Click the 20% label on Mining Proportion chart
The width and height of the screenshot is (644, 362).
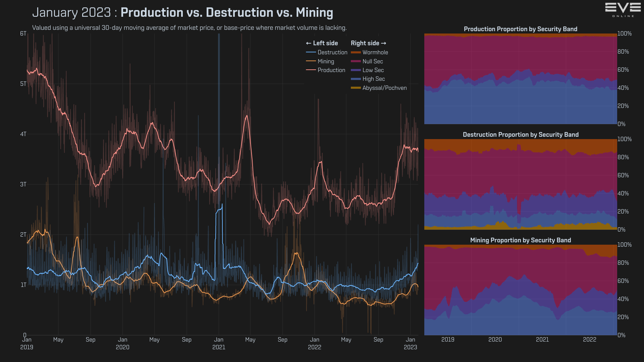coord(623,317)
